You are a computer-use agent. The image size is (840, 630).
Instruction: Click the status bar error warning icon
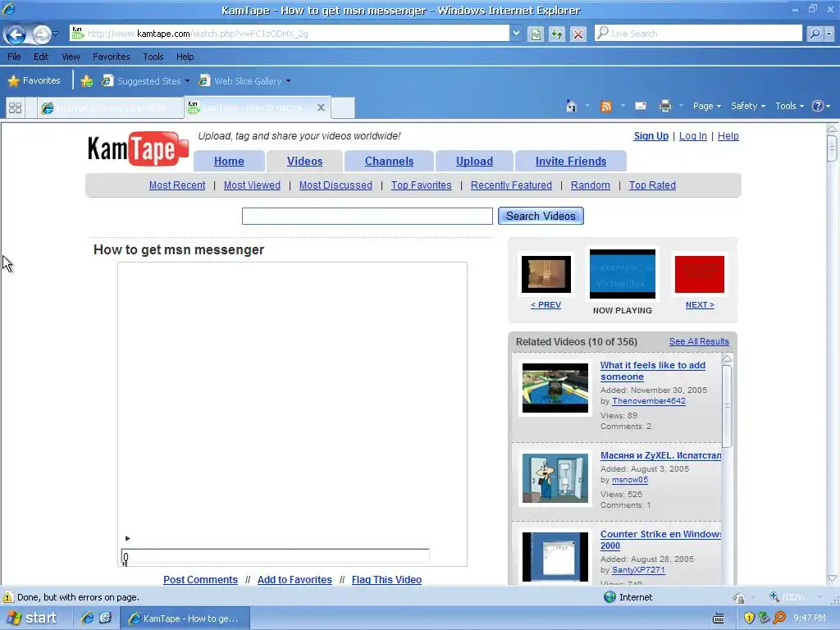pyautogui.click(x=8, y=597)
